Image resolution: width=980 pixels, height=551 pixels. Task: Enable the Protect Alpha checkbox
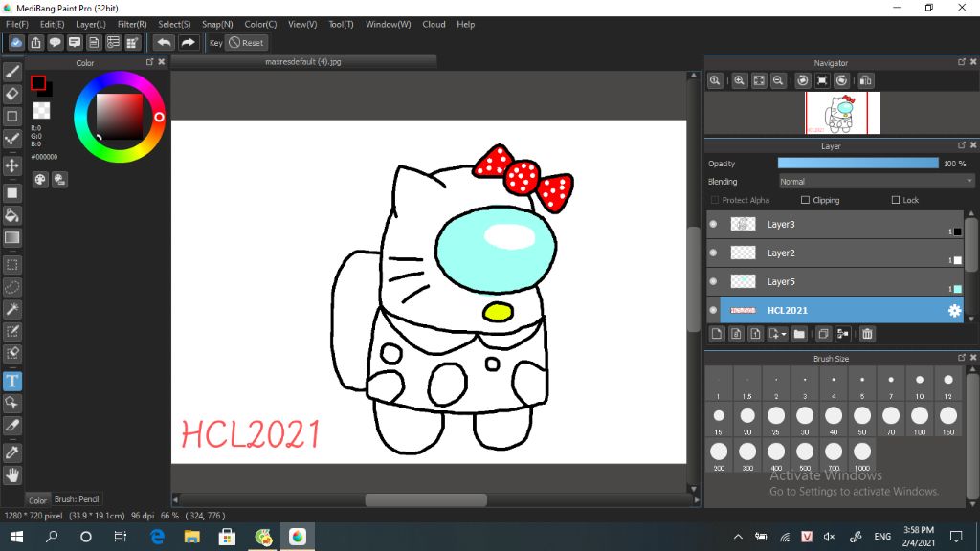coord(714,200)
